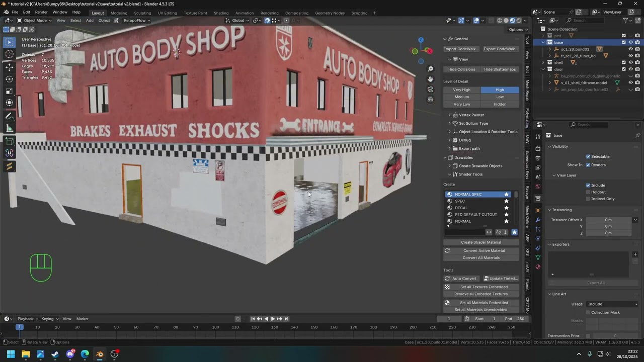Pick the Rotate tool
This screenshot has height=362, width=644.
10,79
